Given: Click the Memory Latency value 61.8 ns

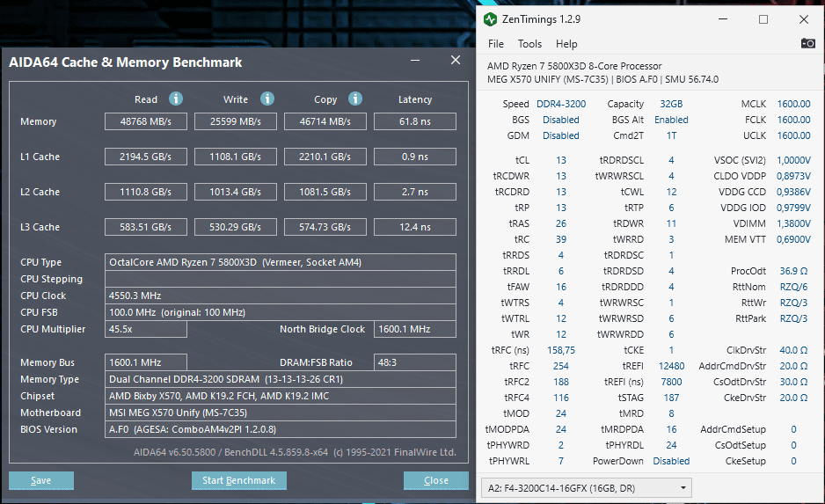Looking at the screenshot, I should [x=414, y=121].
